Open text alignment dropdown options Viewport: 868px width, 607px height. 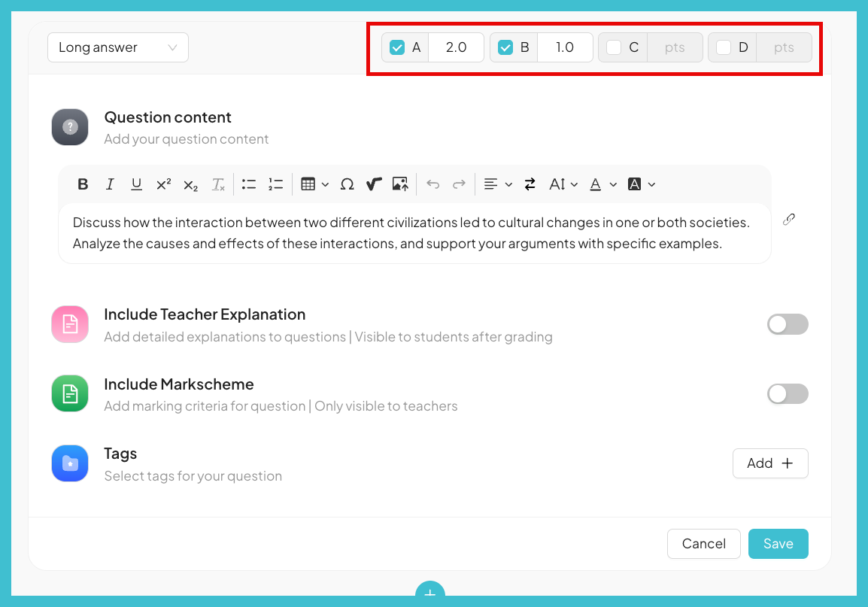coord(497,184)
